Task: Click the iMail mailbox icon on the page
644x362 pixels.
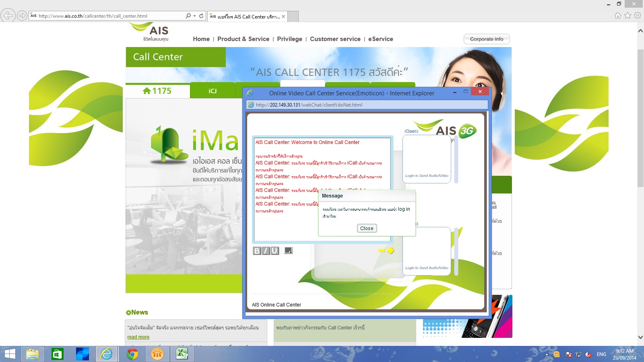Action: [168, 144]
